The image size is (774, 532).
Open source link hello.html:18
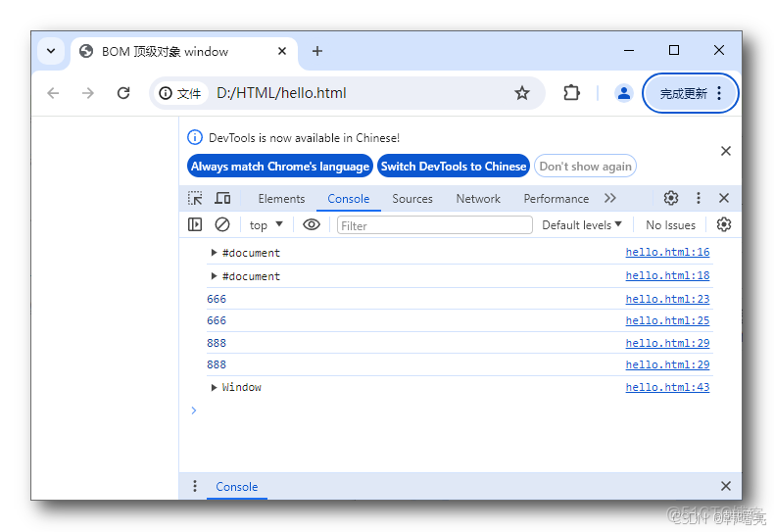667,275
